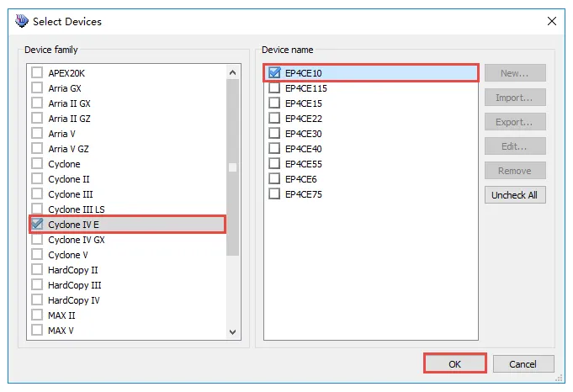573x392 pixels.
Task: Select the Cyclone IV E label text
Action: coord(73,225)
